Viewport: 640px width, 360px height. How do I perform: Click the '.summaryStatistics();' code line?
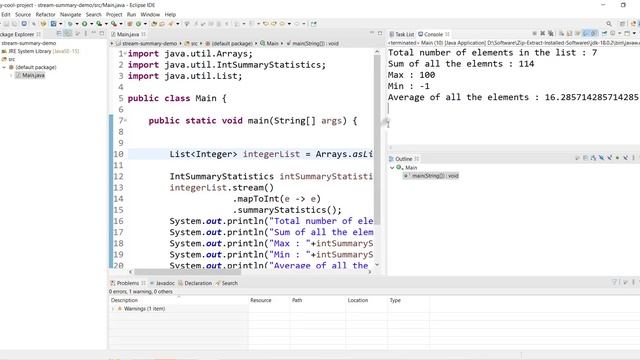pos(287,210)
